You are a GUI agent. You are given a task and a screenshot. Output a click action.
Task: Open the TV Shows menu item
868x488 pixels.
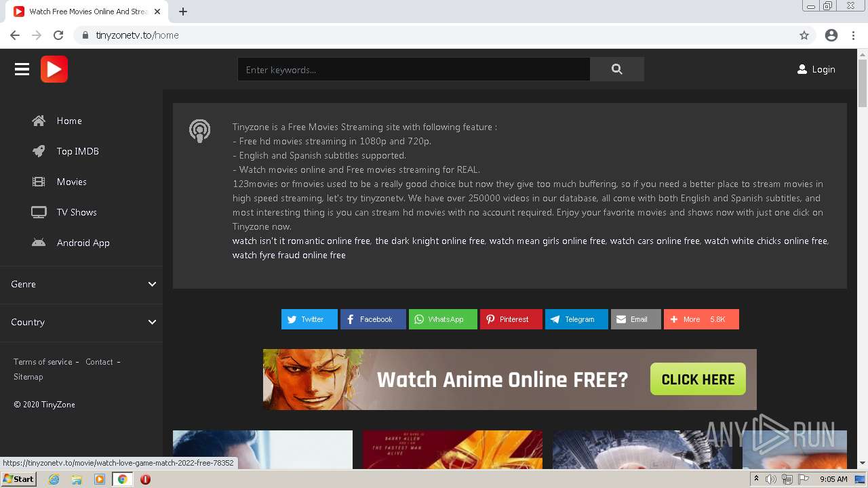tap(77, 212)
